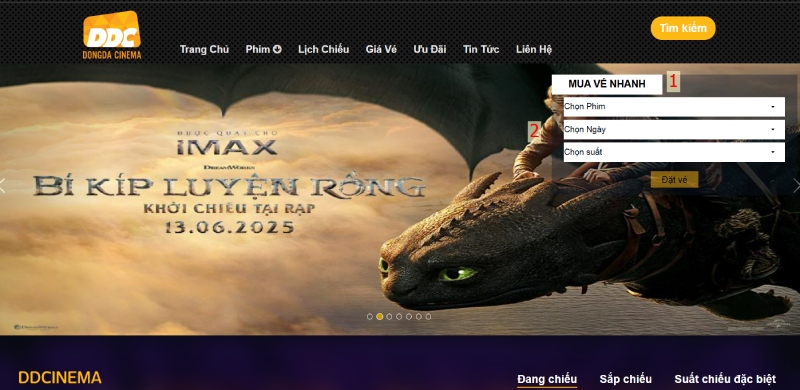Expand the Chọn suất showtime dropdown
Screen dimensions: 800x390
[674, 152]
